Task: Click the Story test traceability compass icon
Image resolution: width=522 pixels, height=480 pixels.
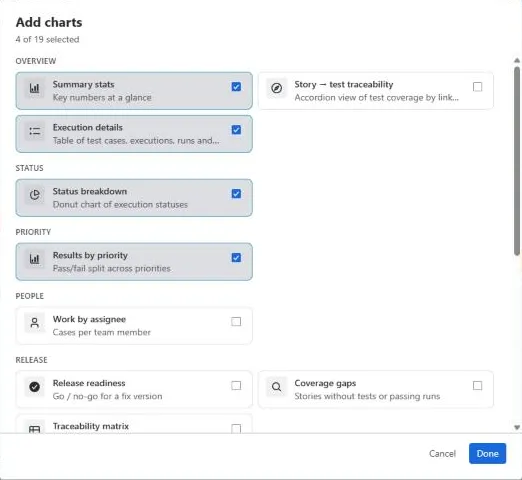Action: [276, 88]
